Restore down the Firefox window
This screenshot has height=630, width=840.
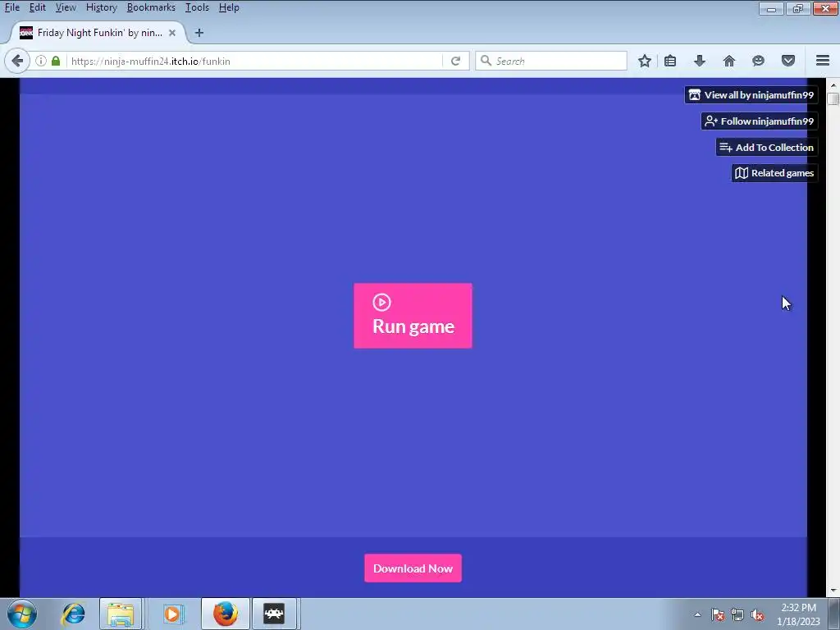(x=797, y=8)
